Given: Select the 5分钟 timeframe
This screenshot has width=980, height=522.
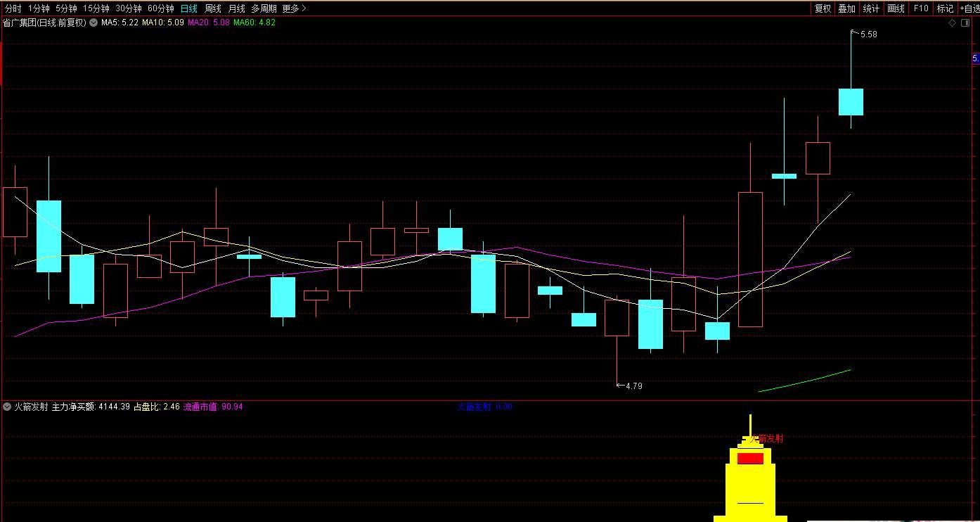Looking at the screenshot, I should (66, 8).
